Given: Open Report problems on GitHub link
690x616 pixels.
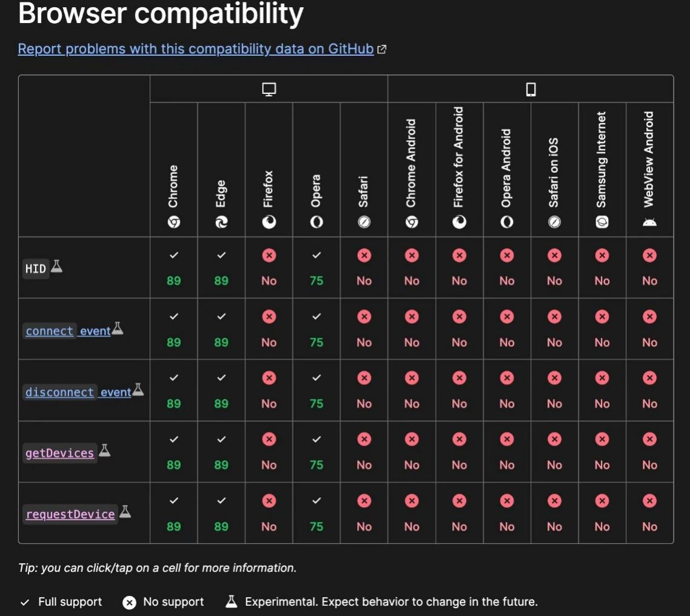Looking at the screenshot, I should point(195,49).
